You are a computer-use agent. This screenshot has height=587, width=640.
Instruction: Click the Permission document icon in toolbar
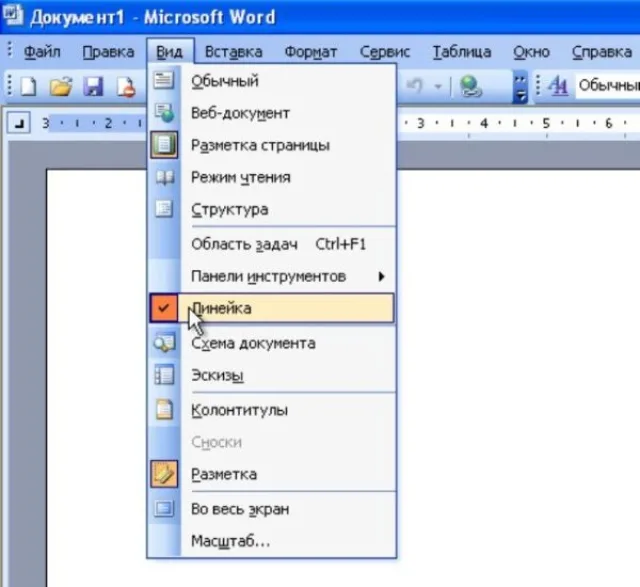click(x=126, y=87)
